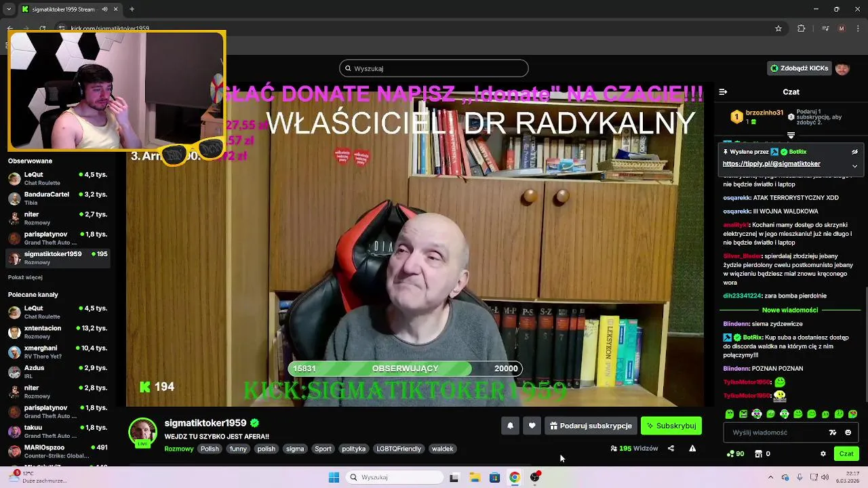Select the waldek tag
Screen dimensions: 868x488
point(443,449)
